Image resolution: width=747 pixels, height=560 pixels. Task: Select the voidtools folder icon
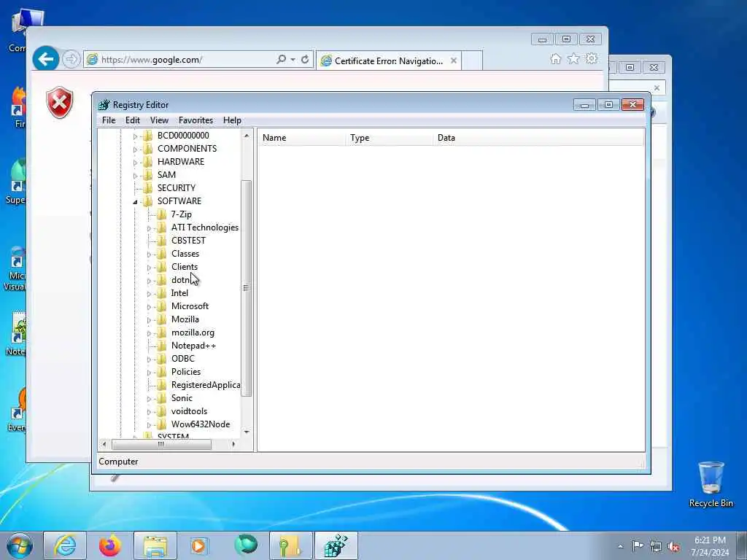coord(161,411)
